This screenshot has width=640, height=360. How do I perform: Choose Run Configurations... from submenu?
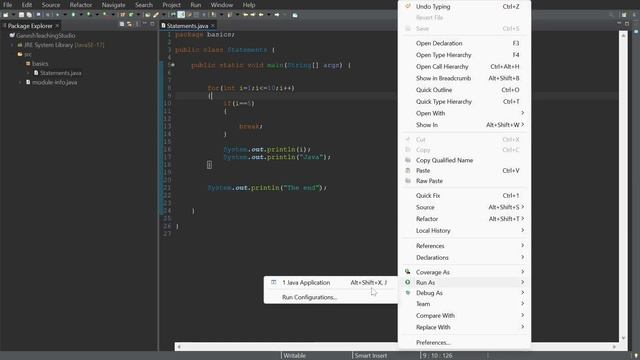331,297
